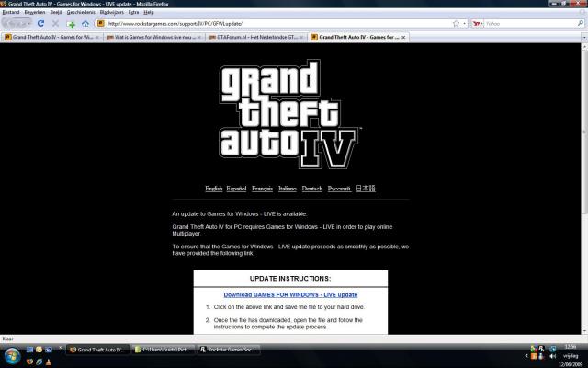588x368 pixels.
Task: Switch to Grand Theft Auto IV Firefox taskbar button
Action: click(98, 350)
